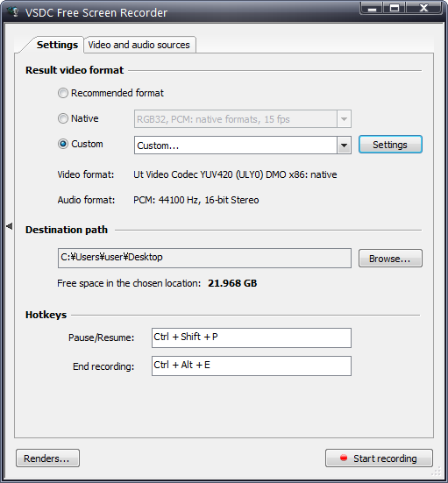The height and width of the screenshot is (483, 448).
Task: Click the red record dot icon
Action: pyautogui.click(x=344, y=458)
